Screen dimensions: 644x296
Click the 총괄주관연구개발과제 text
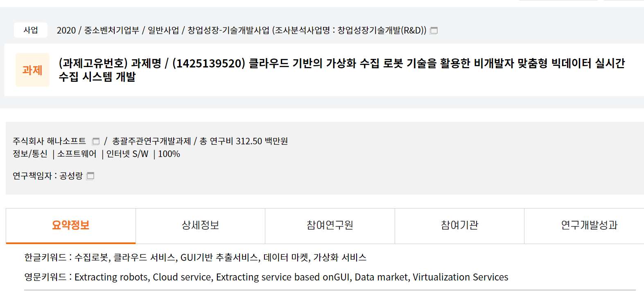[151, 141]
